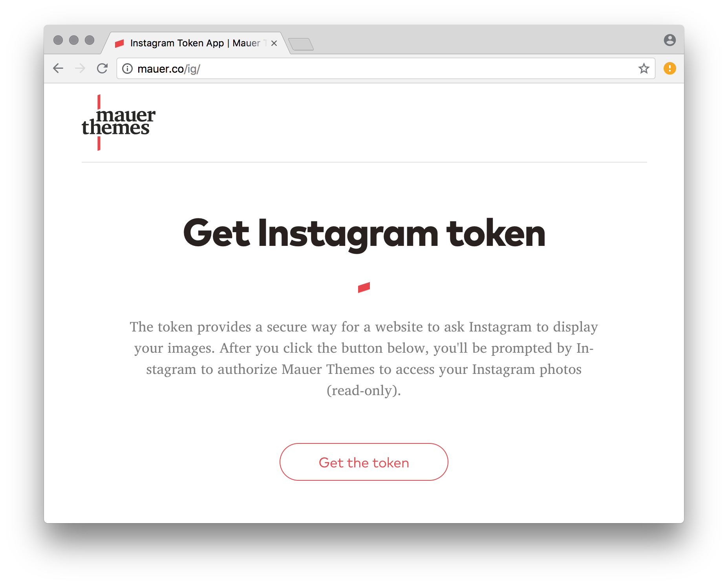Click the orange warning notification icon
Image resolution: width=728 pixels, height=586 pixels.
669,68
